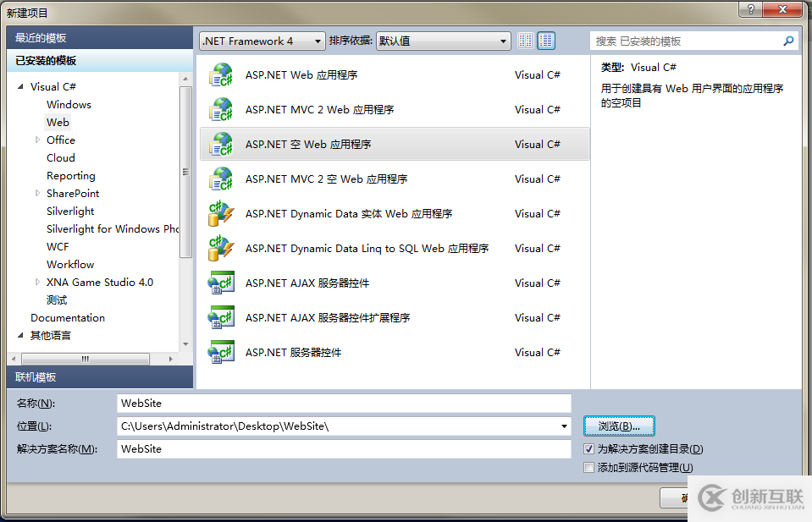Screen dimensions: 812x522
Task: Select ASP.NET MVC 2 空 Web 应用程序 name
Action: [x=326, y=179]
